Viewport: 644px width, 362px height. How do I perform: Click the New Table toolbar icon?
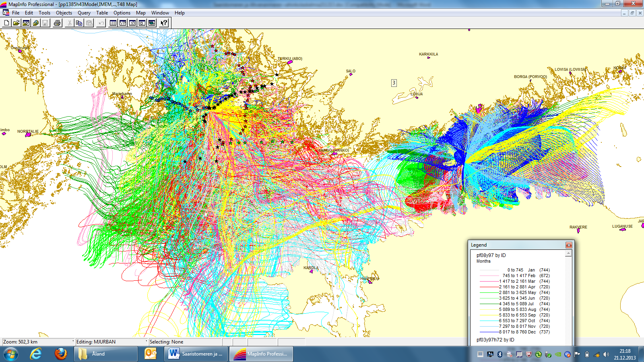click(6, 23)
